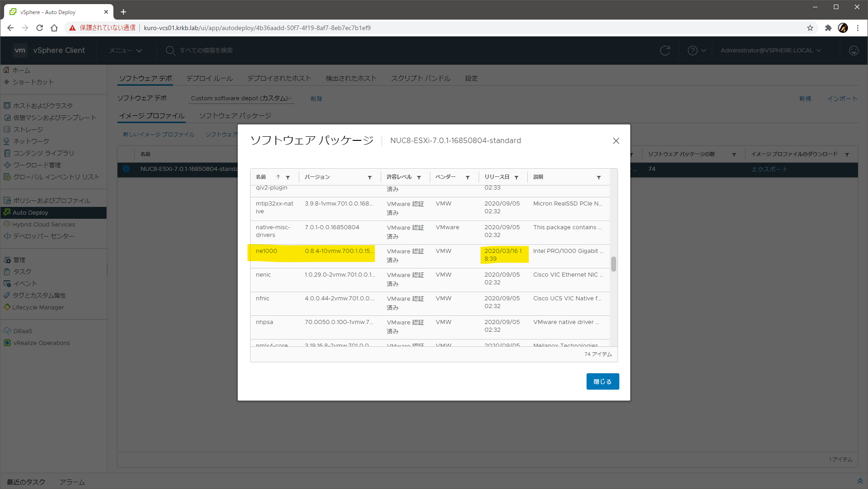Close the software package dialog with X
This screenshot has height=489, width=868.
pyautogui.click(x=616, y=141)
